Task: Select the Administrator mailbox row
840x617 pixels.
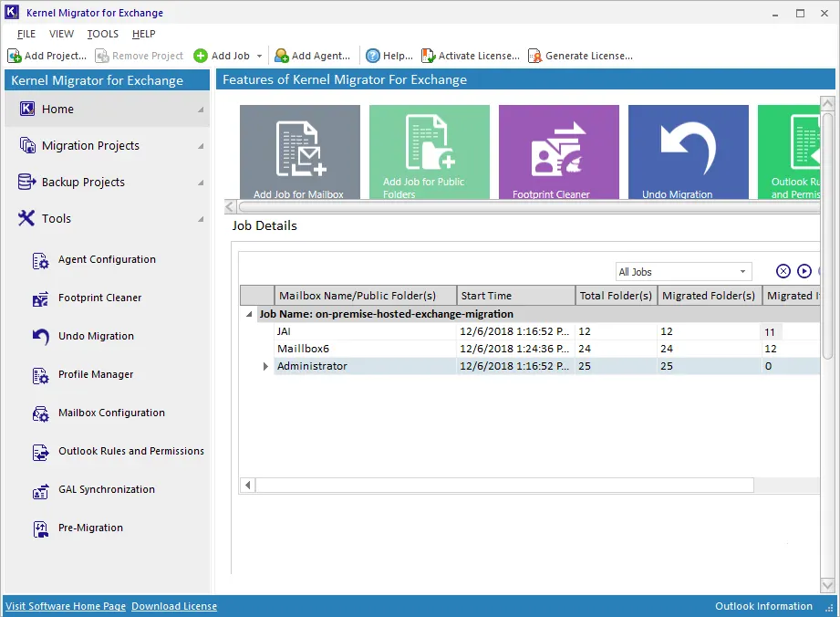Action: [x=547, y=366]
